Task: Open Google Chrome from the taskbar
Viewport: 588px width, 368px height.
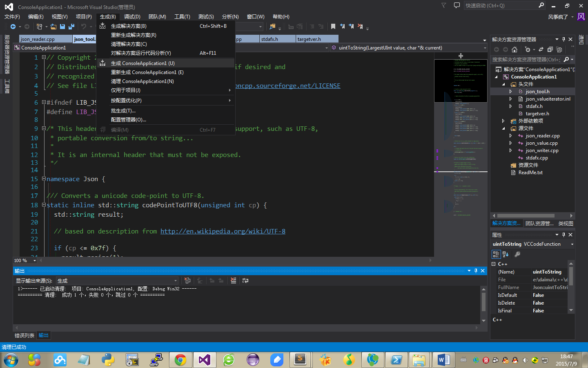Action: click(x=180, y=360)
